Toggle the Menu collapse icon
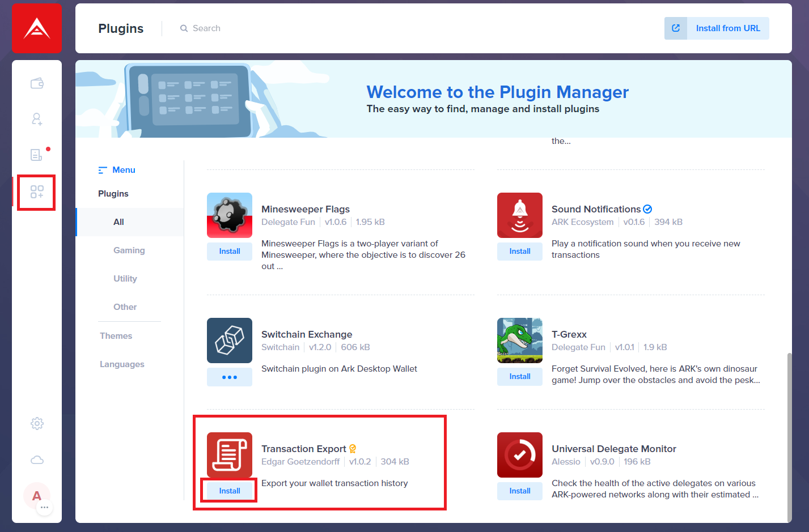Screen dimensions: 809x532 point(103,170)
